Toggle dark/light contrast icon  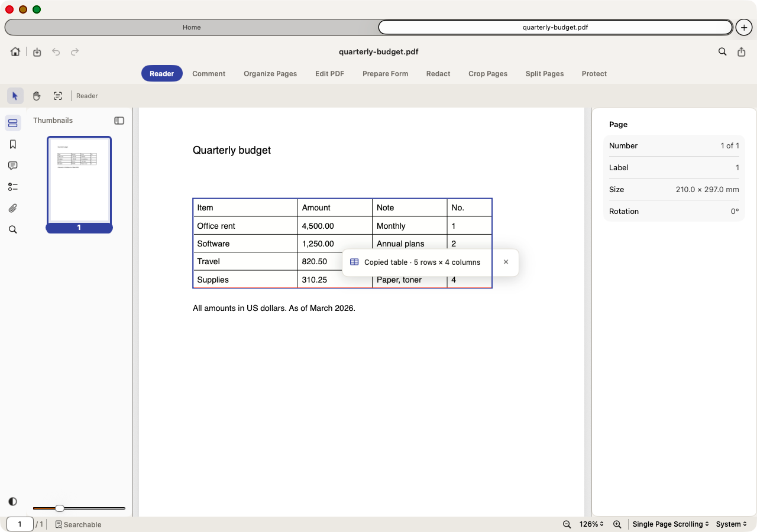13,501
